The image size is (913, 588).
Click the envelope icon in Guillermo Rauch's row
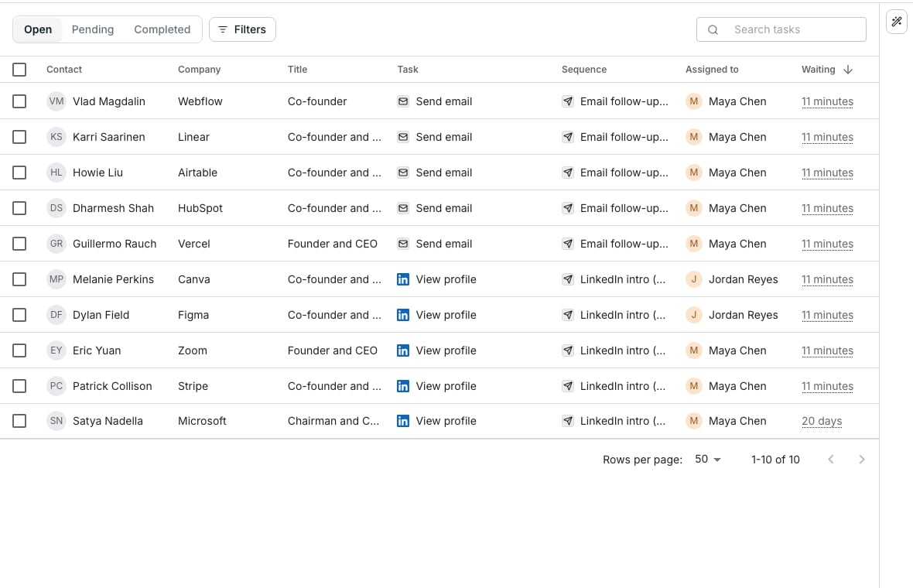coord(403,244)
